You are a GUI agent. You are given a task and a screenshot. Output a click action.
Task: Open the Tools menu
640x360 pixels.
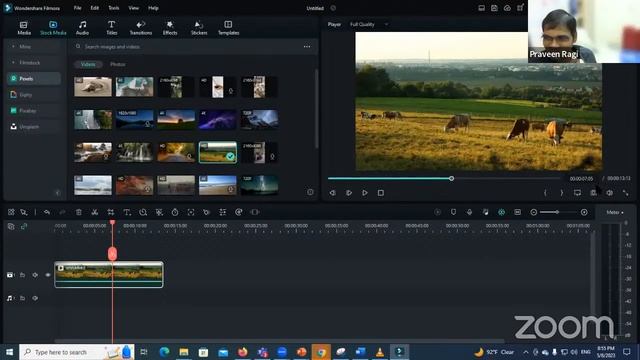(x=113, y=8)
